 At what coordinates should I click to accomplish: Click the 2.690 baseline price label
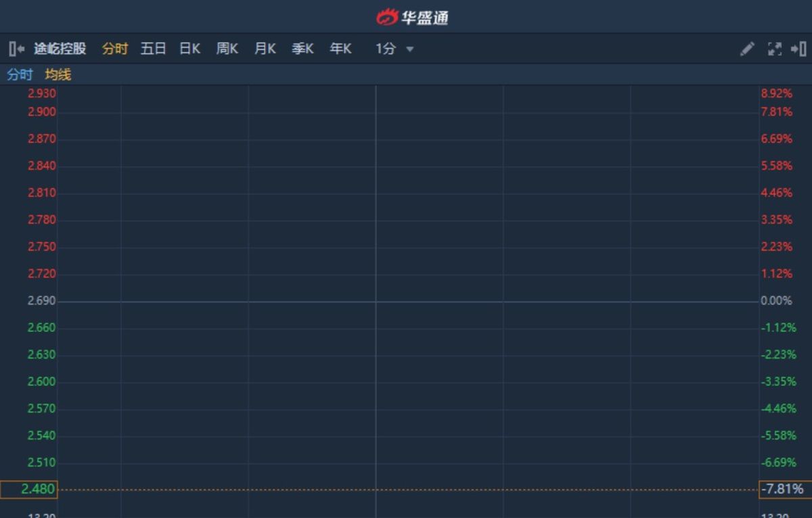pos(42,301)
